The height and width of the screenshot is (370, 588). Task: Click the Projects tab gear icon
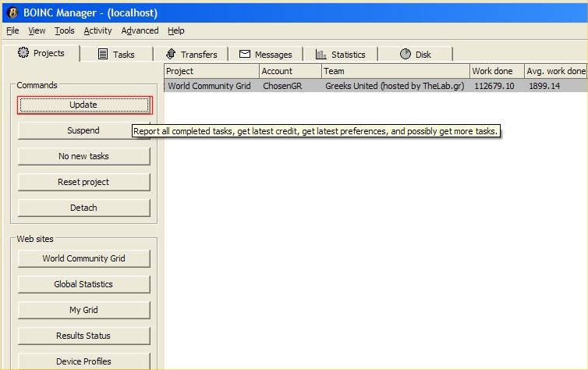click(23, 52)
